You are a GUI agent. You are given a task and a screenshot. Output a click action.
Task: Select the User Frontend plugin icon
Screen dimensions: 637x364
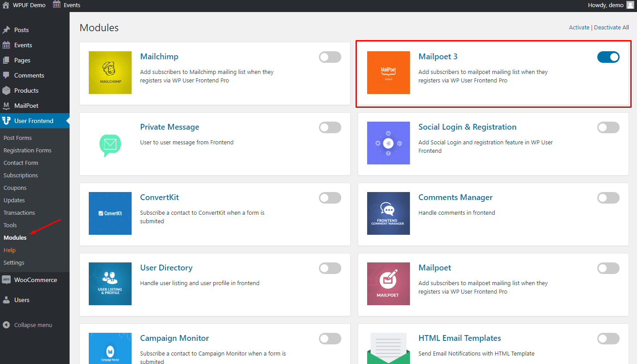(x=6, y=120)
